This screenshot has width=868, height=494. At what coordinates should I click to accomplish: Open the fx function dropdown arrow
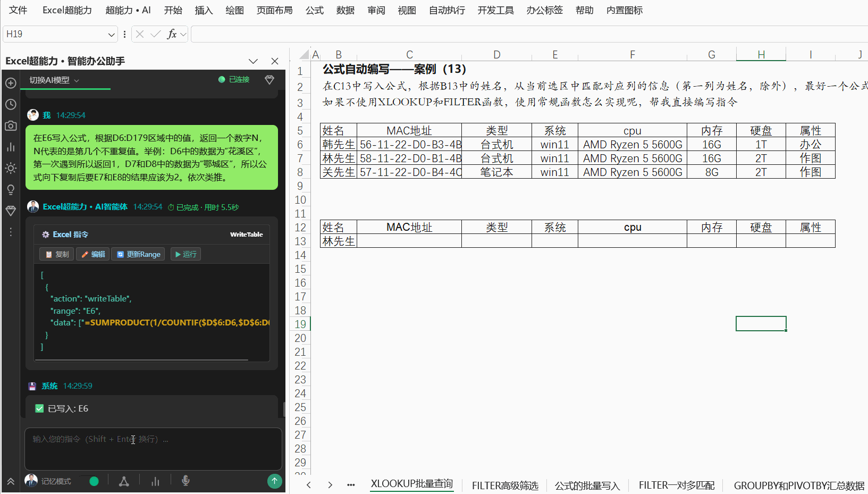183,35
